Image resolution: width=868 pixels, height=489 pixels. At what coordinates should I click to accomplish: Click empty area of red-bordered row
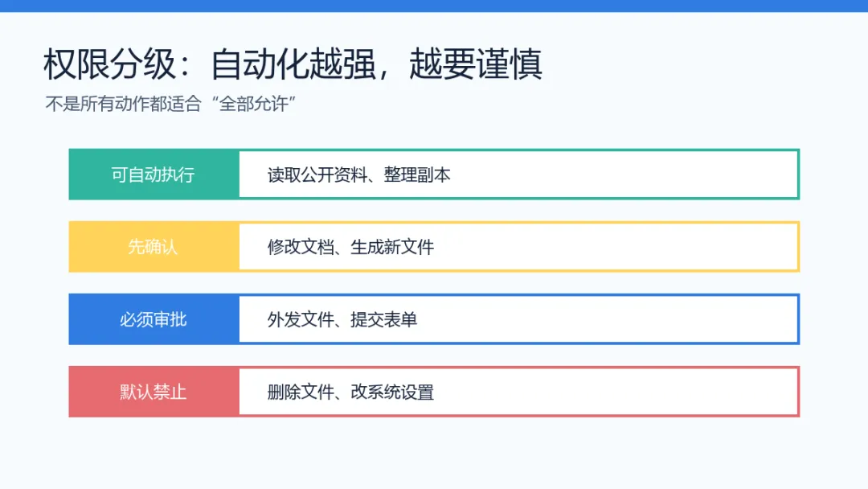pyautogui.click(x=615, y=392)
